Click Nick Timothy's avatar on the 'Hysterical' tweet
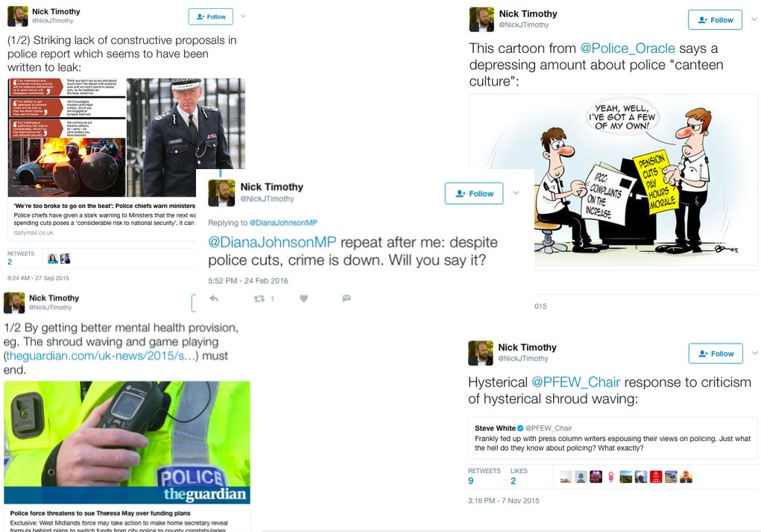761x532 pixels. [x=481, y=353]
